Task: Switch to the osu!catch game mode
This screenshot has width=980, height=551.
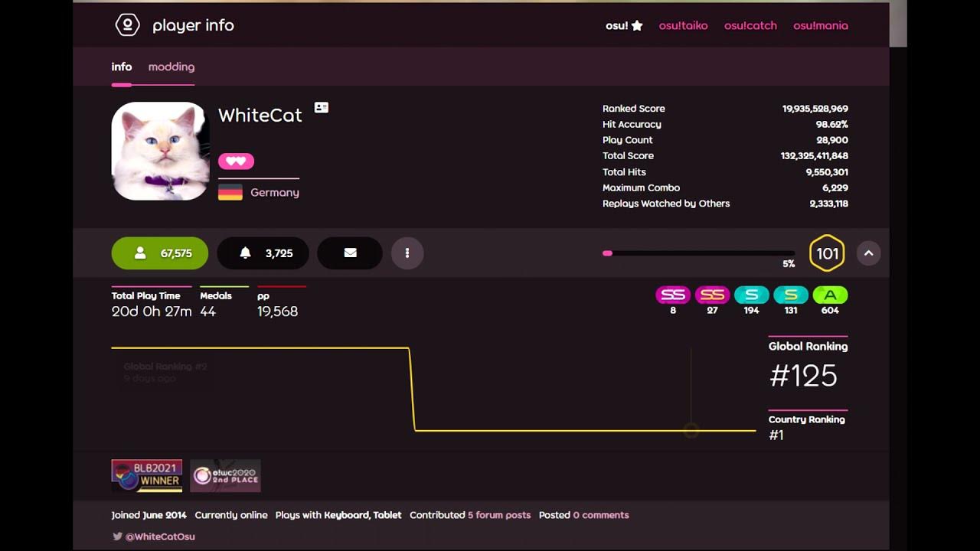Action: [x=750, y=26]
